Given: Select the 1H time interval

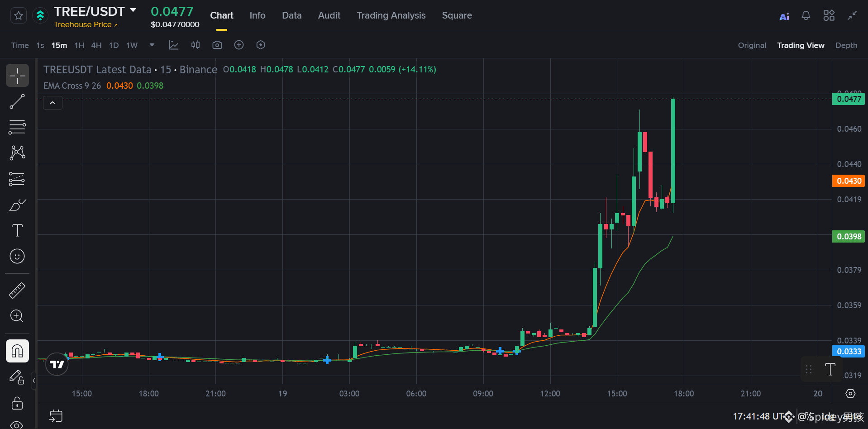Looking at the screenshot, I should [x=79, y=45].
